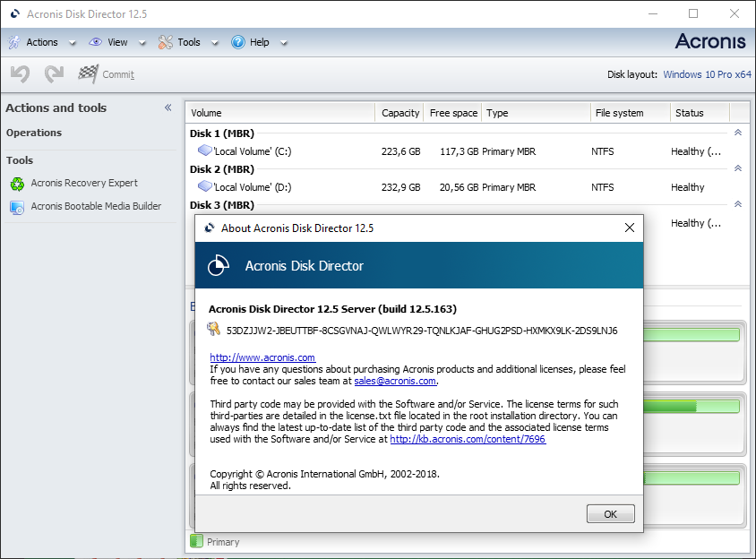The height and width of the screenshot is (559, 756).
Task: Sort by the Status column header
Action: point(700,113)
